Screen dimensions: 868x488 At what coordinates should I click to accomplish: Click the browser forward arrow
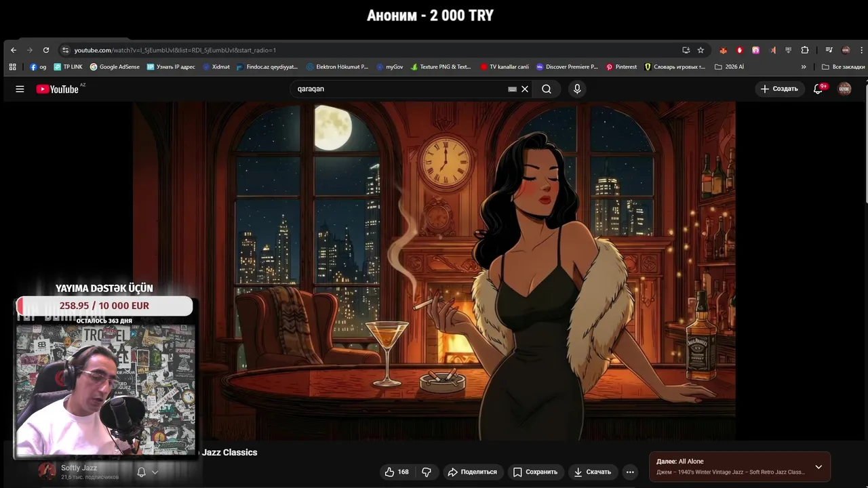tap(29, 50)
